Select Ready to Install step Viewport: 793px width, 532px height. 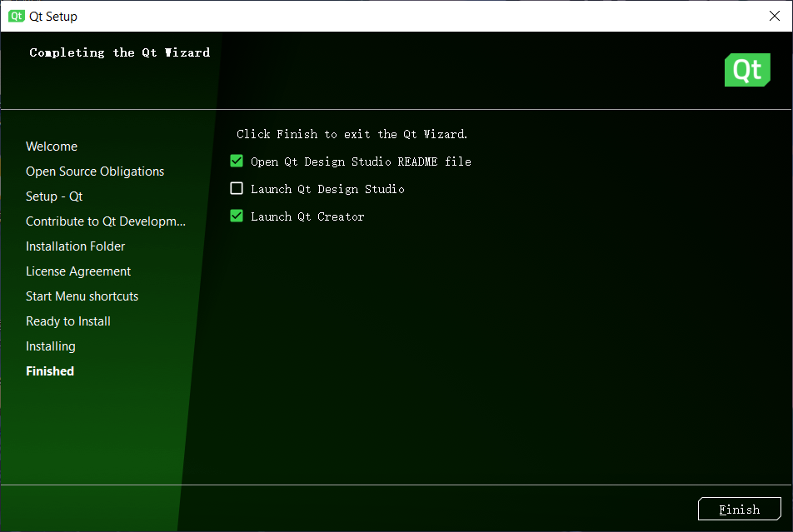click(x=68, y=321)
